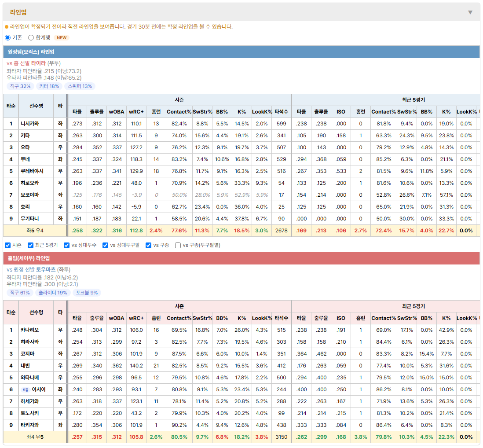Click the 좌5 우4 summary row label

tap(35, 231)
